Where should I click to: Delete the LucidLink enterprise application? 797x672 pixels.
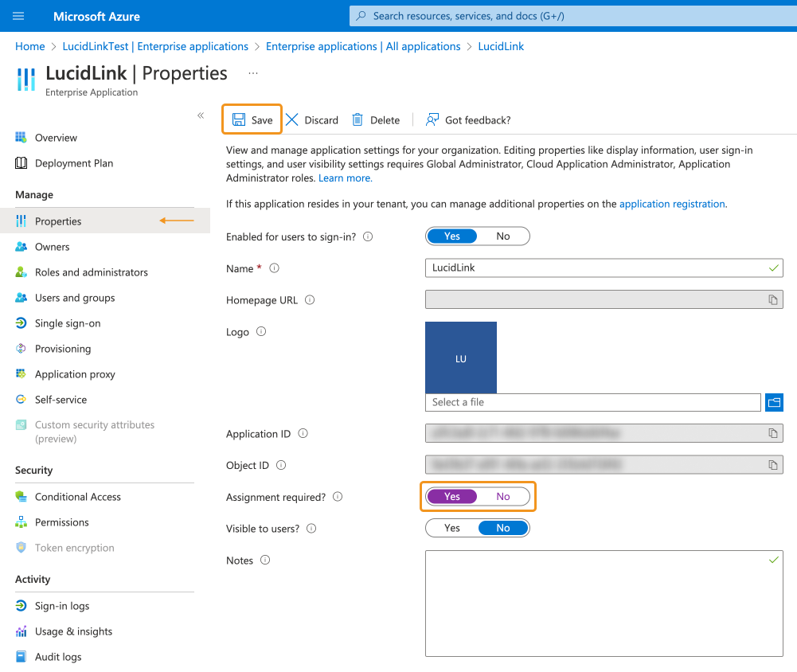click(376, 120)
